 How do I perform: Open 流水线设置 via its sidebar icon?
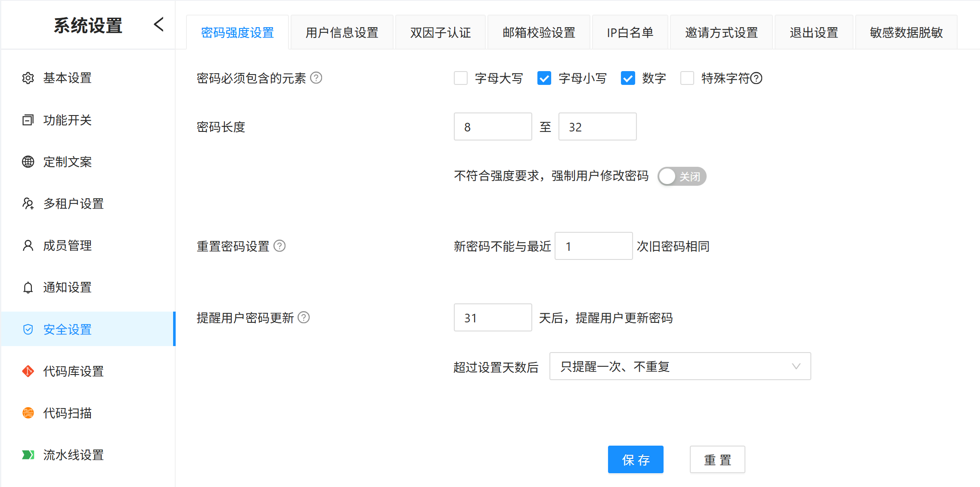point(28,455)
